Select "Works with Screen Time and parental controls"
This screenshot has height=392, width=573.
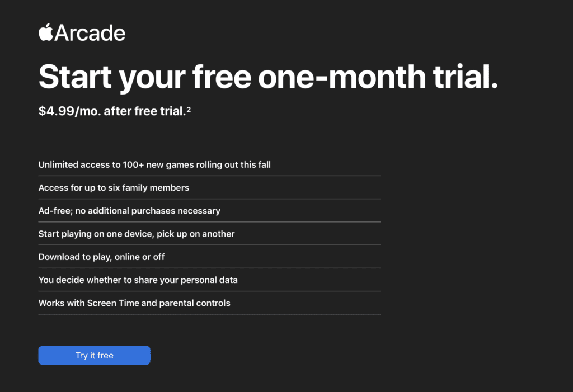pyautogui.click(x=134, y=303)
